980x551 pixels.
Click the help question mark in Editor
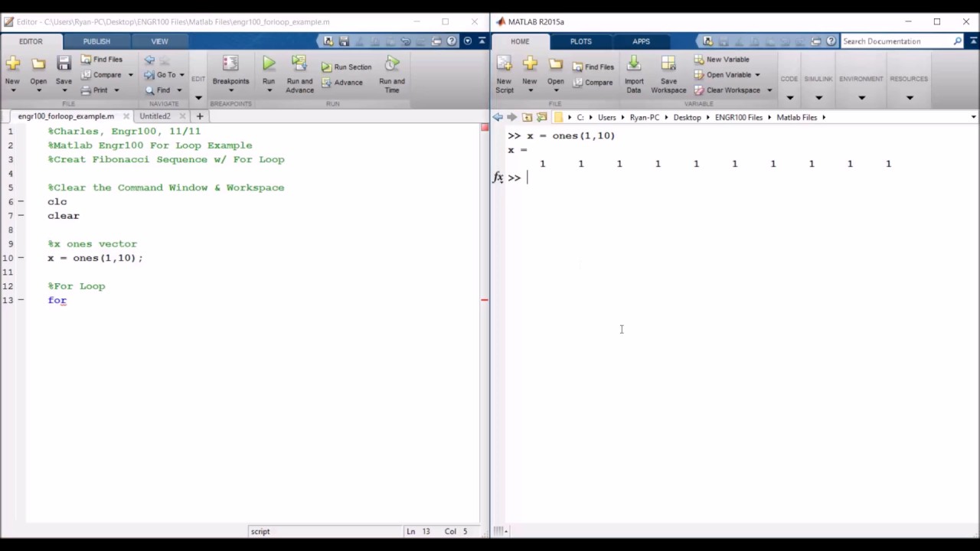coord(452,41)
